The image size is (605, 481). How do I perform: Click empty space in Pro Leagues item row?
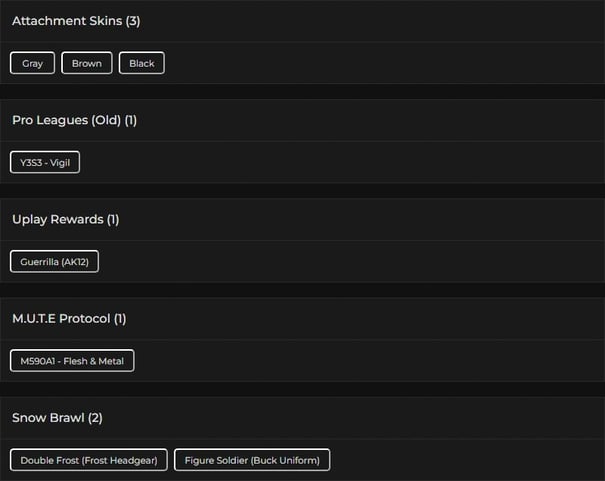[340, 162]
